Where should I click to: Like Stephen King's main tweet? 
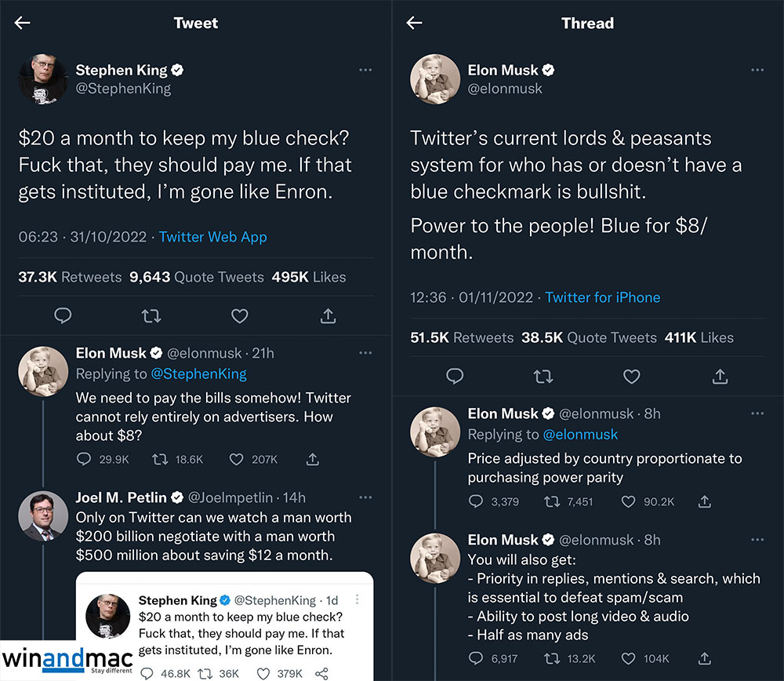tap(240, 315)
